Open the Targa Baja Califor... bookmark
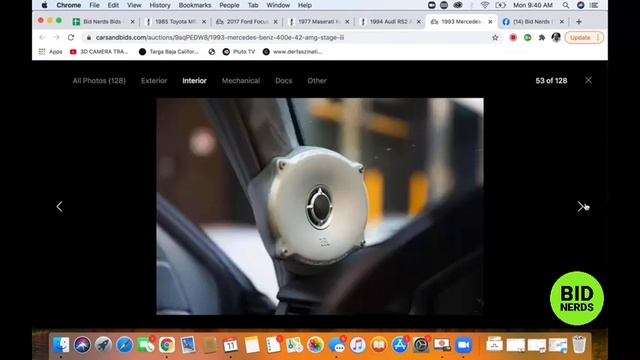640x360 pixels. [169, 52]
